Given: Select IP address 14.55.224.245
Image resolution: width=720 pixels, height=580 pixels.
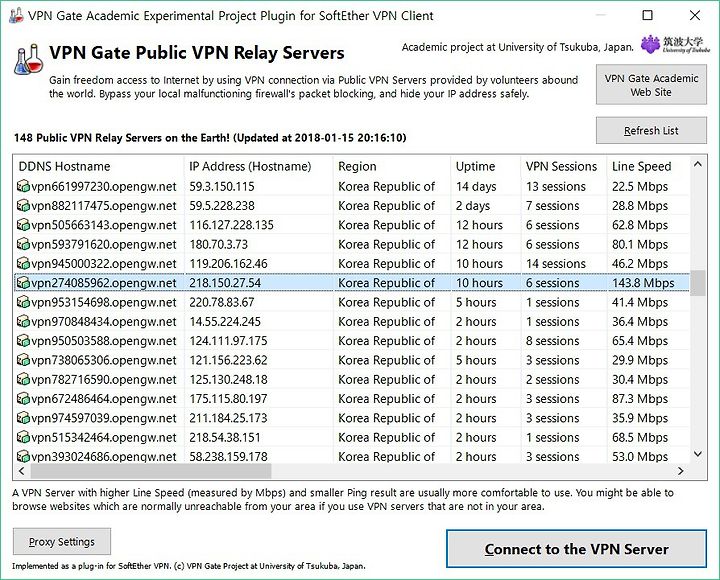Looking at the screenshot, I should 225,321.
